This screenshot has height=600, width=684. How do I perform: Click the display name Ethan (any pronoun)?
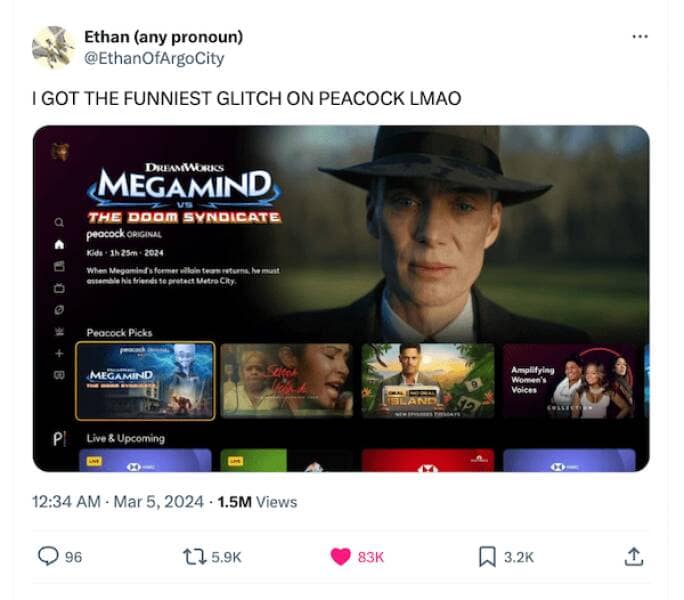[164, 37]
